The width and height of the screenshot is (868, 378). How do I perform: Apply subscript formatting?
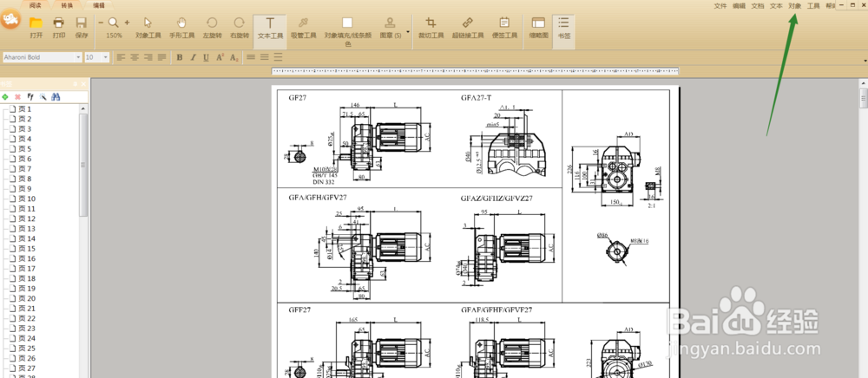point(233,57)
